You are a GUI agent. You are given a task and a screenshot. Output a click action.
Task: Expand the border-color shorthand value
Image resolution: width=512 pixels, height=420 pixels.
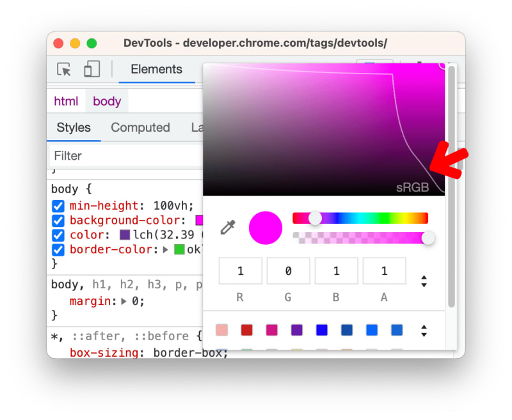[165, 250]
